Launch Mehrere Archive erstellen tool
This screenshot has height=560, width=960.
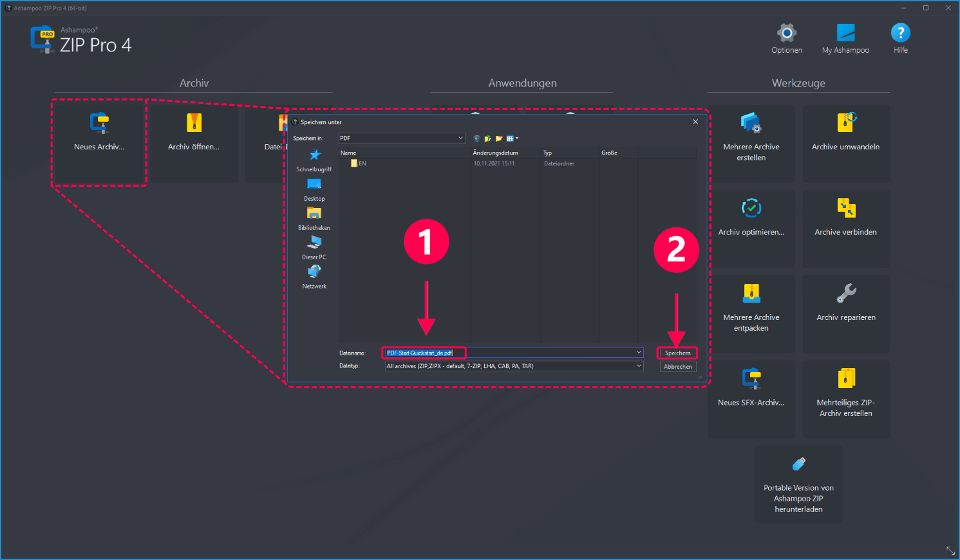click(751, 143)
